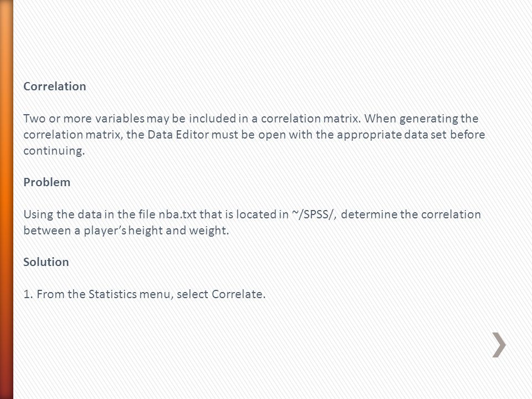Click the word 'continuing.'
This screenshot has height=399, width=532.
click(54, 151)
